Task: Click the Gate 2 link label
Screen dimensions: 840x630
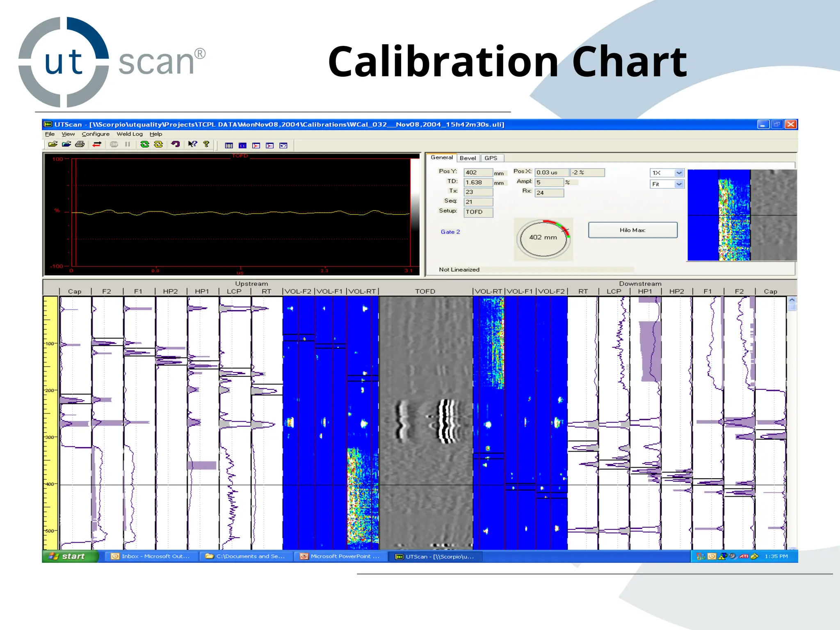Action: (x=450, y=232)
